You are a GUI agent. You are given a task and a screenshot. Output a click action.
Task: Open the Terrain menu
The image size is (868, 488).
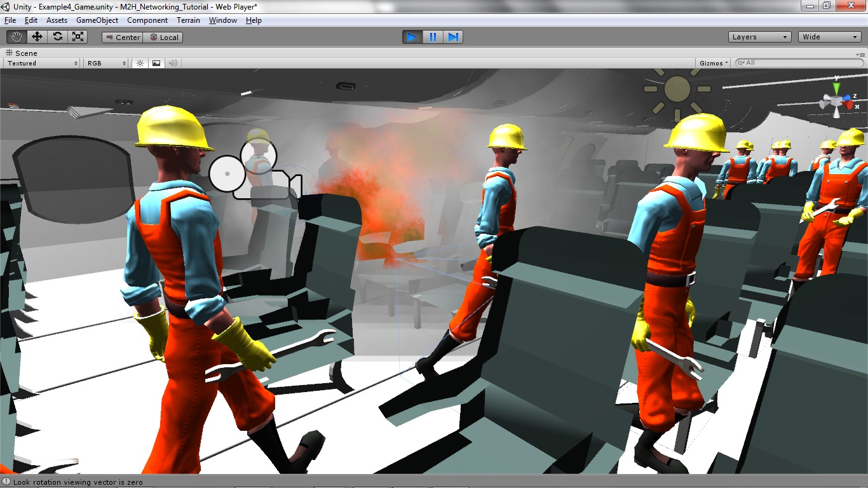click(188, 20)
